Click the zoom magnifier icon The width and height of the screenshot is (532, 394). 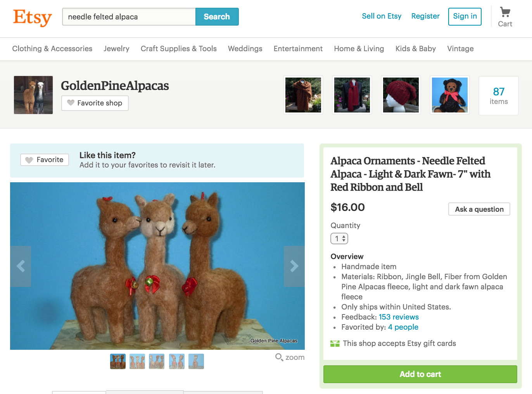point(279,357)
